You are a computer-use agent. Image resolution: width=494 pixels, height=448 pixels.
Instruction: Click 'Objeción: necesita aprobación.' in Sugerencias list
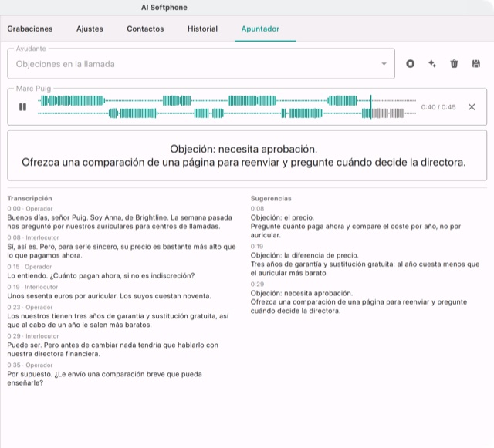point(302,293)
